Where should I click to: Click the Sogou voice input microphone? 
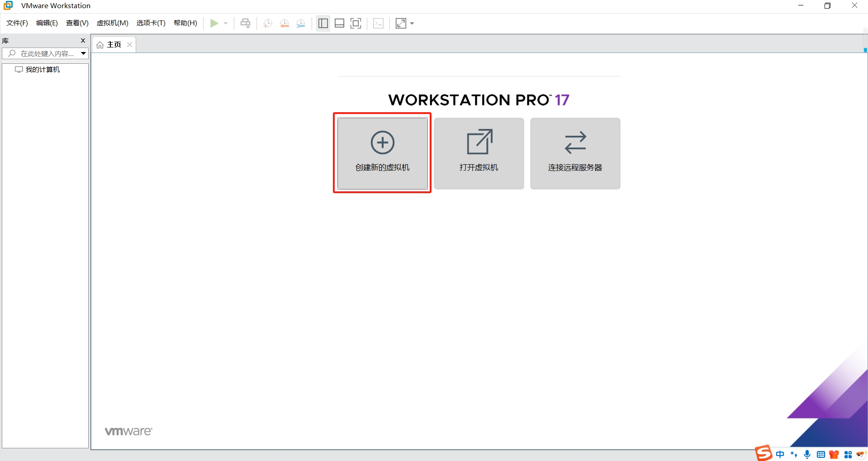[x=807, y=454]
